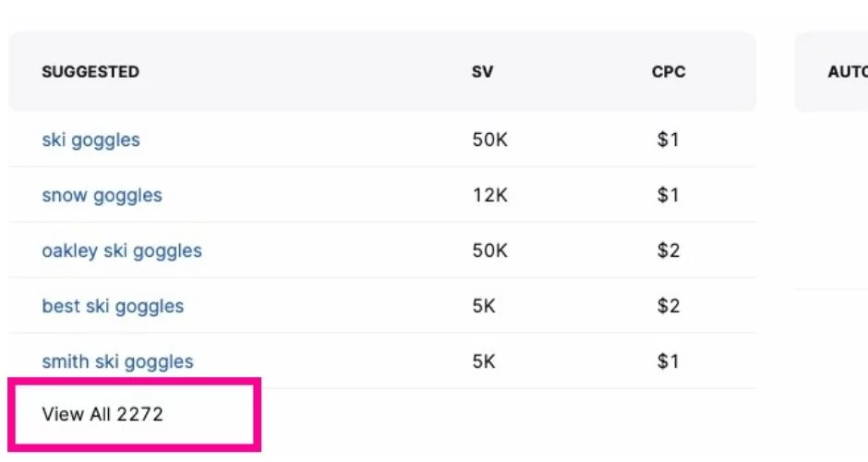The image size is (868, 462).
Task: Click "View All 2272" suggestions
Action: [x=102, y=414]
